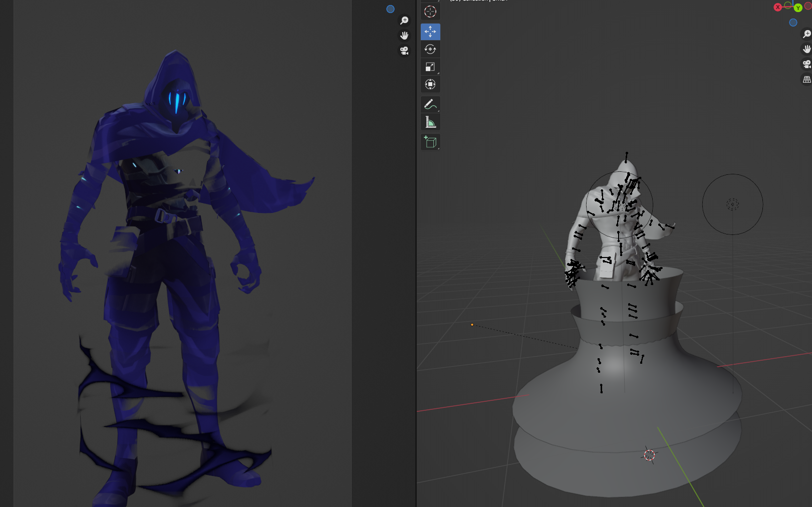Toggle camera view in left viewport
Viewport: 812px width, 507px height.
coord(404,51)
